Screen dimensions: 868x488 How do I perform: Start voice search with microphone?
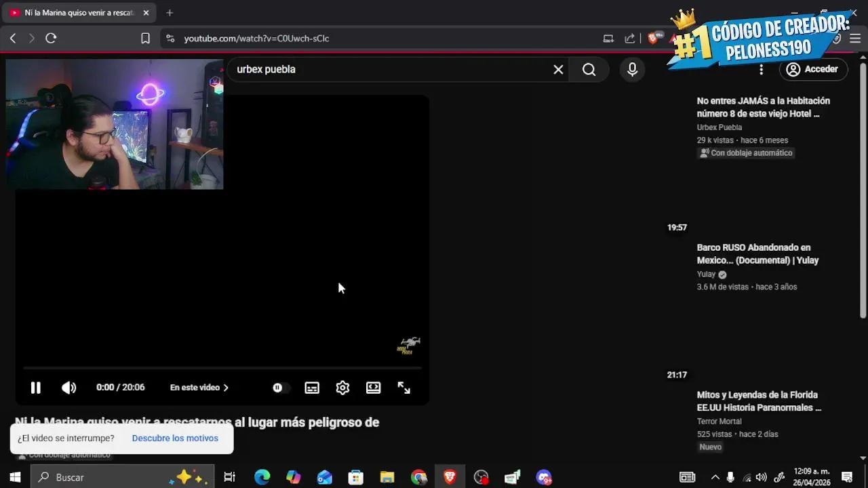pyautogui.click(x=632, y=69)
